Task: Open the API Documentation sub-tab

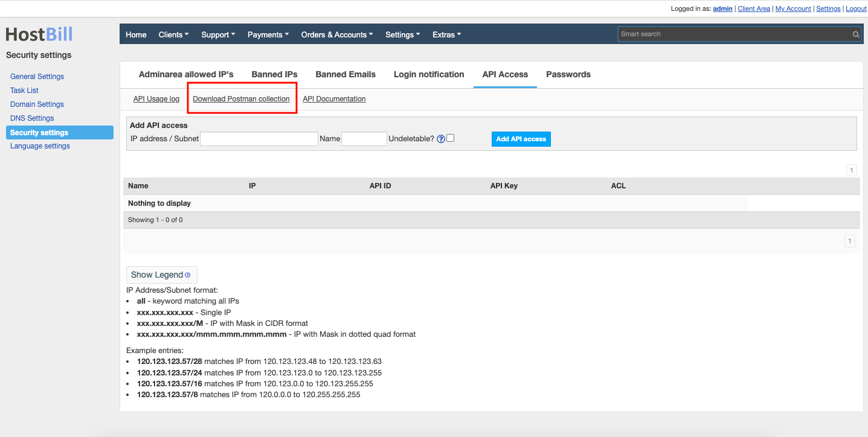Action: [x=334, y=98]
